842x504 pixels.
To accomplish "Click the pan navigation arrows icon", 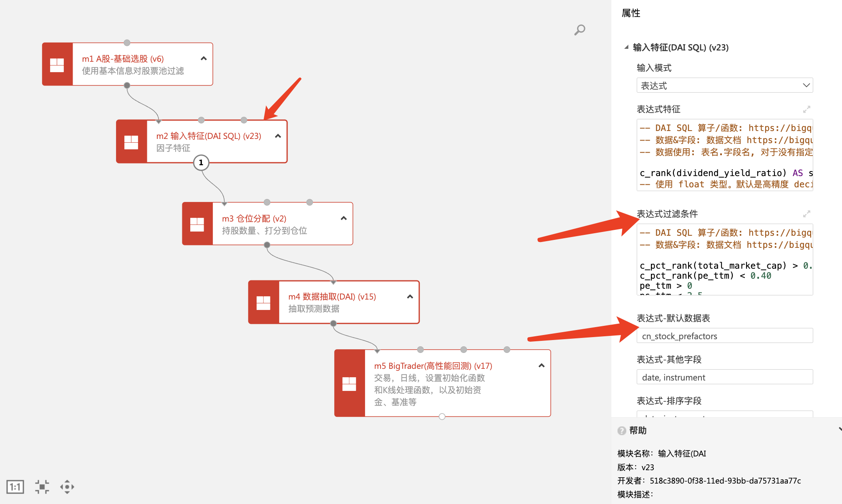I will 67,486.
